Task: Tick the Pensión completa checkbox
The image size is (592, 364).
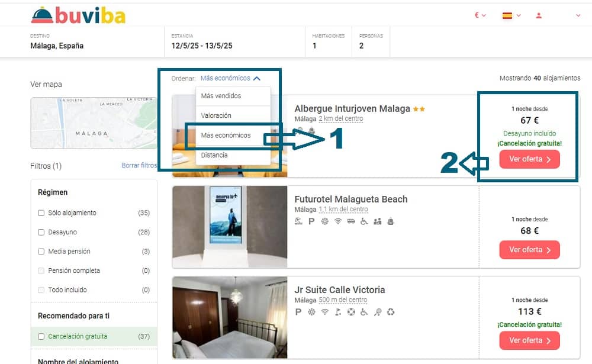Action: (x=41, y=270)
